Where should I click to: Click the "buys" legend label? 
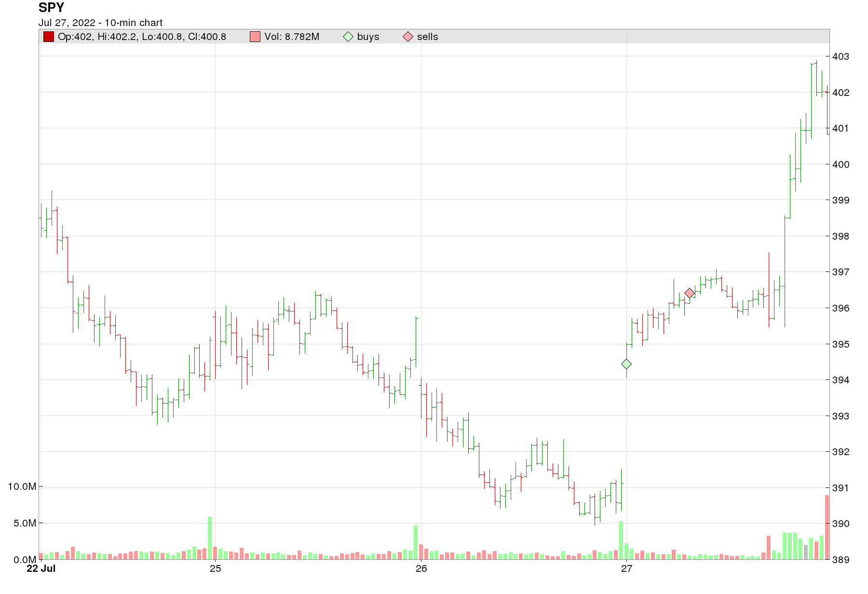(368, 37)
